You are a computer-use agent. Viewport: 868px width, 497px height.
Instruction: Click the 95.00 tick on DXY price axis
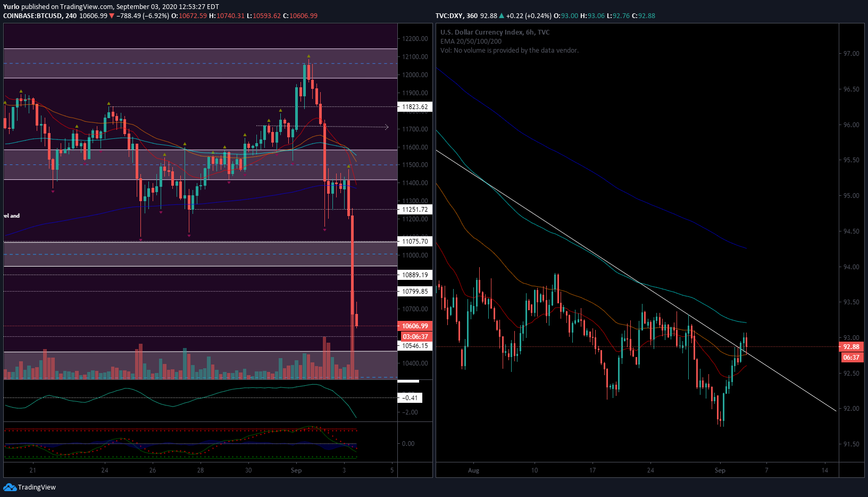point(851,195)
